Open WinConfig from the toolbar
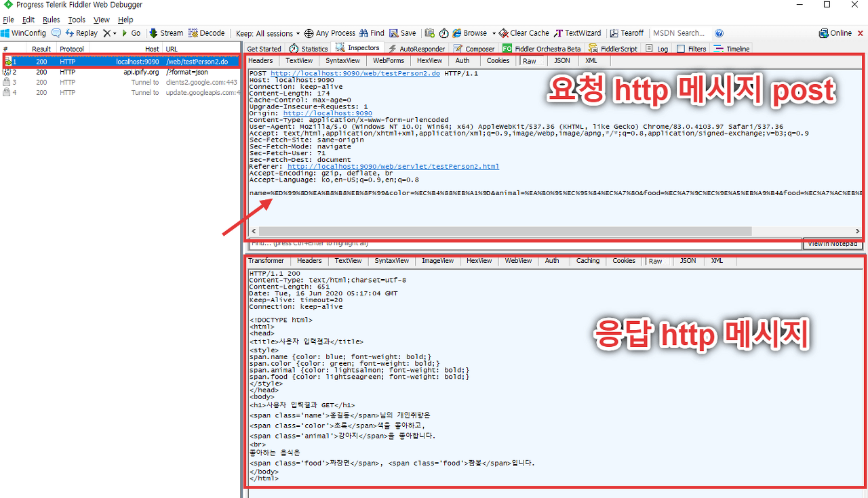This screenshot has height=498, width=868. 24,33
